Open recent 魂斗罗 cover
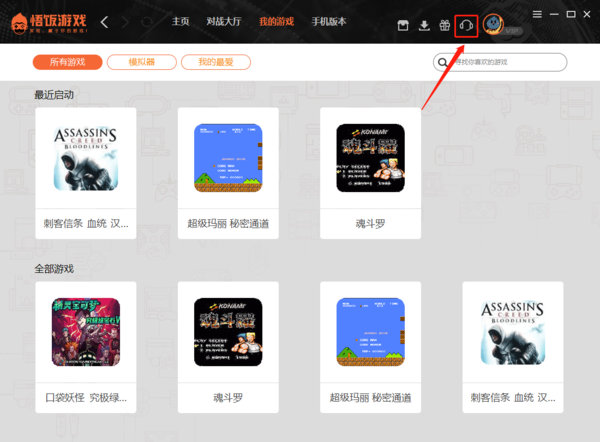Screen dimensions: 600x442 tap(370, 158)
